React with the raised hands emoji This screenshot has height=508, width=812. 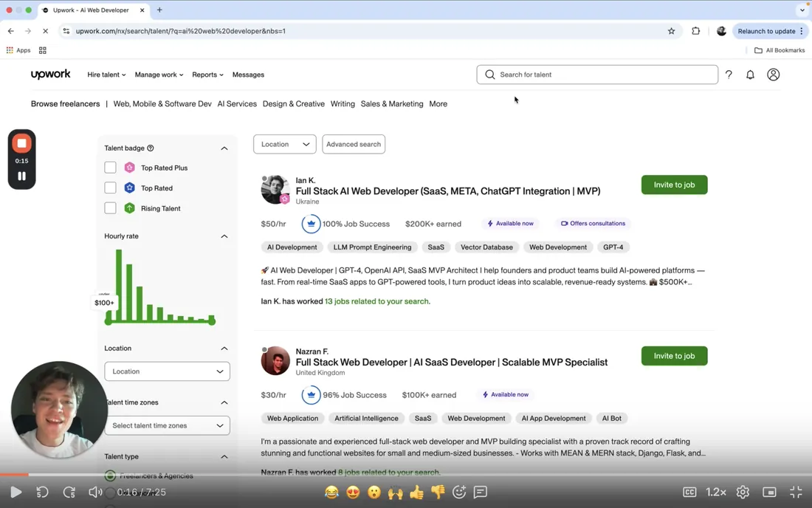(395, 492)
